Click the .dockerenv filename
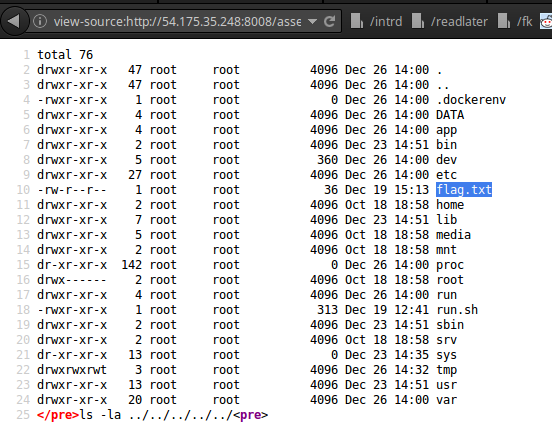The image size is (552, 445). tap(471, 100)
